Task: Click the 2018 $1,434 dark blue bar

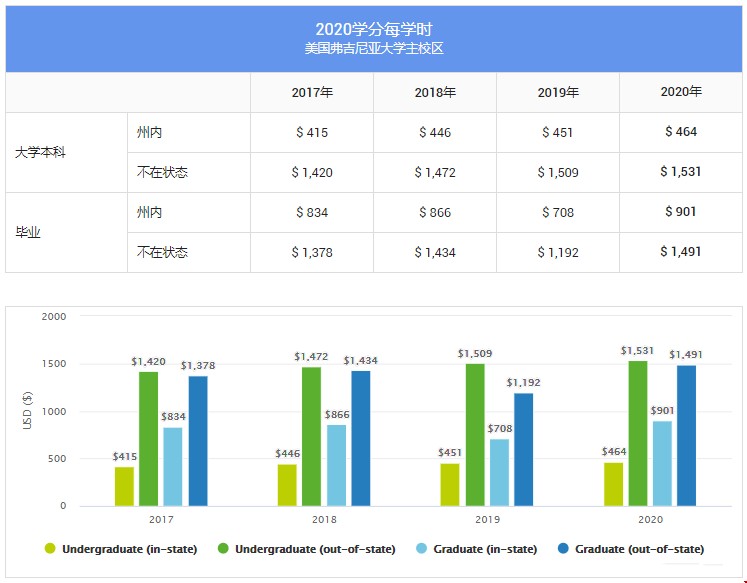Action: [361, 438]
